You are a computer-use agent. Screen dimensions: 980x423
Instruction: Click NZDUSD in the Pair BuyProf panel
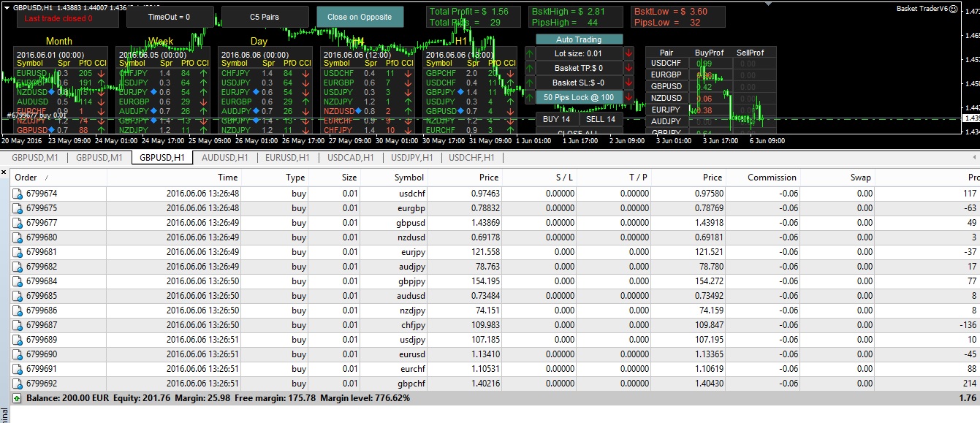666,98
